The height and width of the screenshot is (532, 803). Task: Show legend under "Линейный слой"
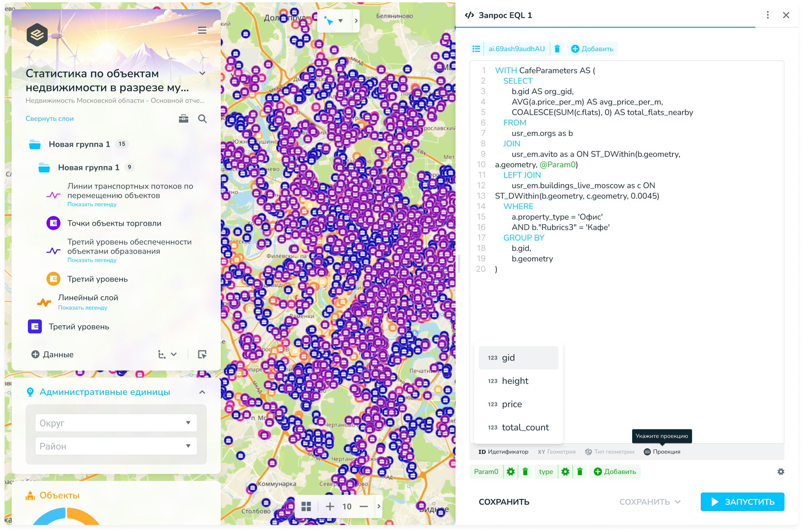pos(83,308)
